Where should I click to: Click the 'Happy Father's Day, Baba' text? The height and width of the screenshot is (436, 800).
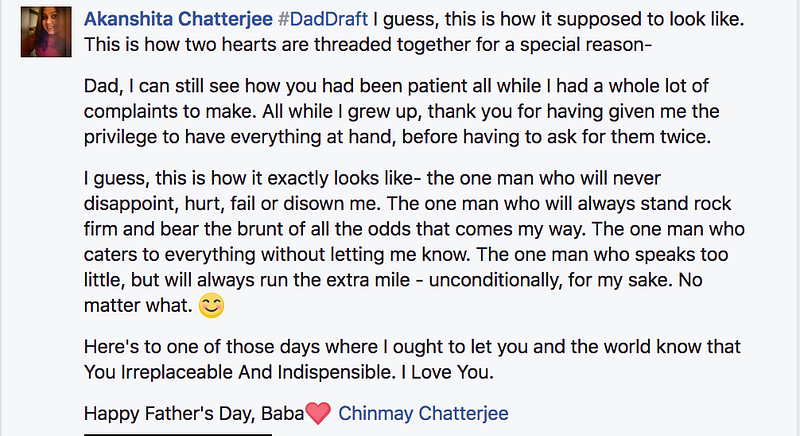click(x=194, y=413)
